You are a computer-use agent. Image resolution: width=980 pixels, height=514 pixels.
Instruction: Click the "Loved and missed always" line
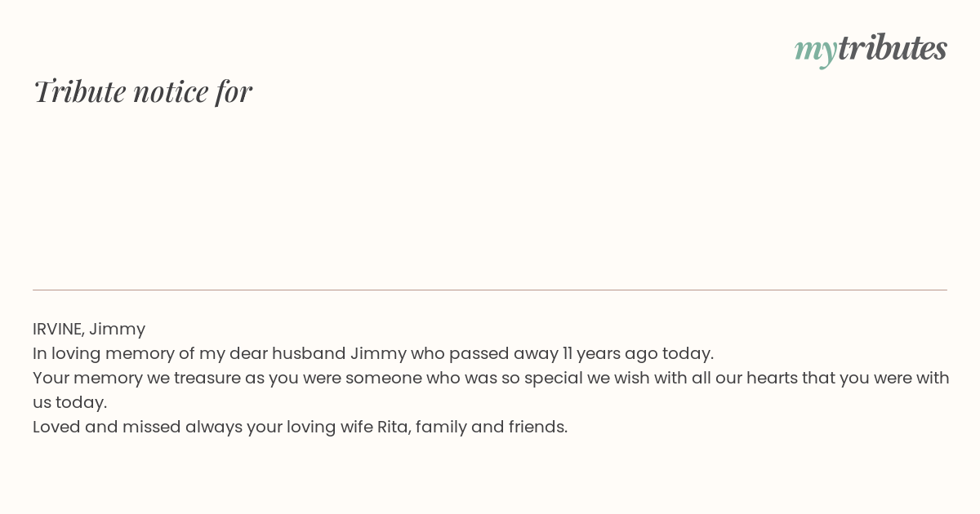(x=300, y=427)
